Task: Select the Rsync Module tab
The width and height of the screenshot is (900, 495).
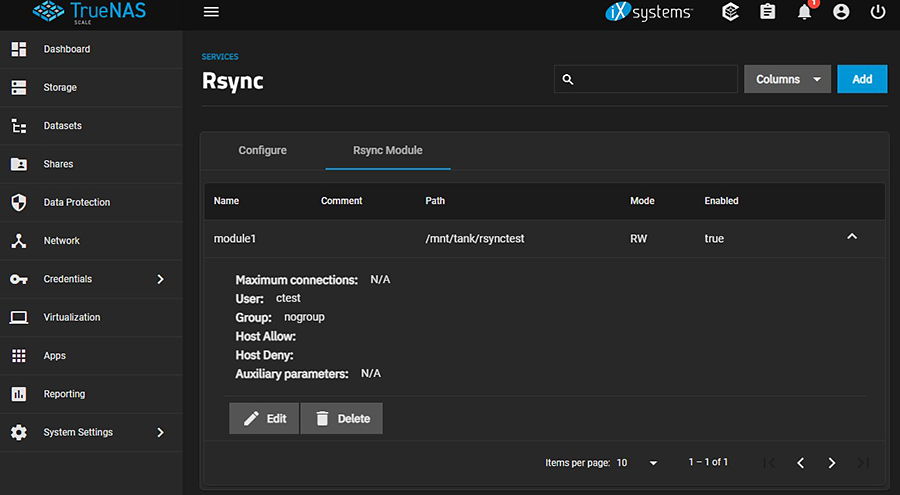Action: click(387, 150)
